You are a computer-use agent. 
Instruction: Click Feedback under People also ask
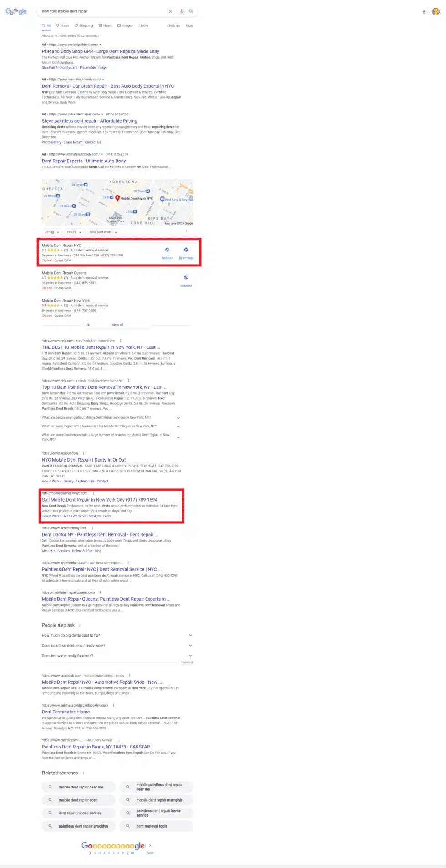click(x=187, y=662)
